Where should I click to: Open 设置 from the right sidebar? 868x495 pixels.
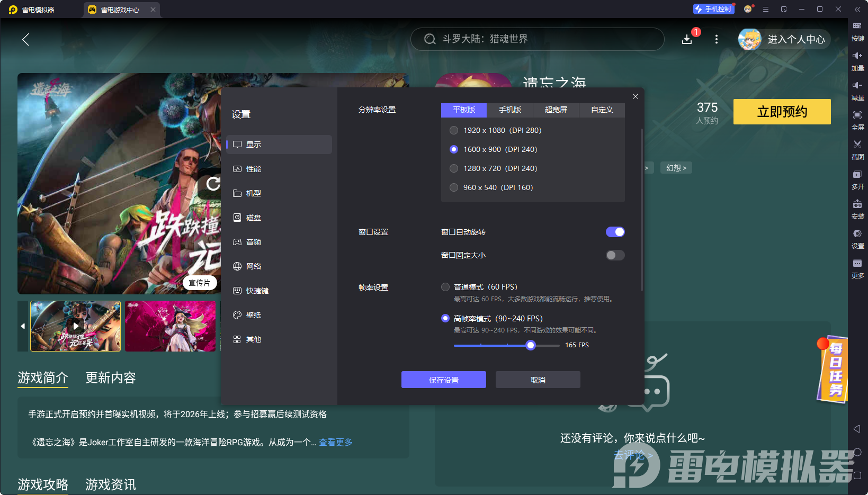tap(857, 239)
